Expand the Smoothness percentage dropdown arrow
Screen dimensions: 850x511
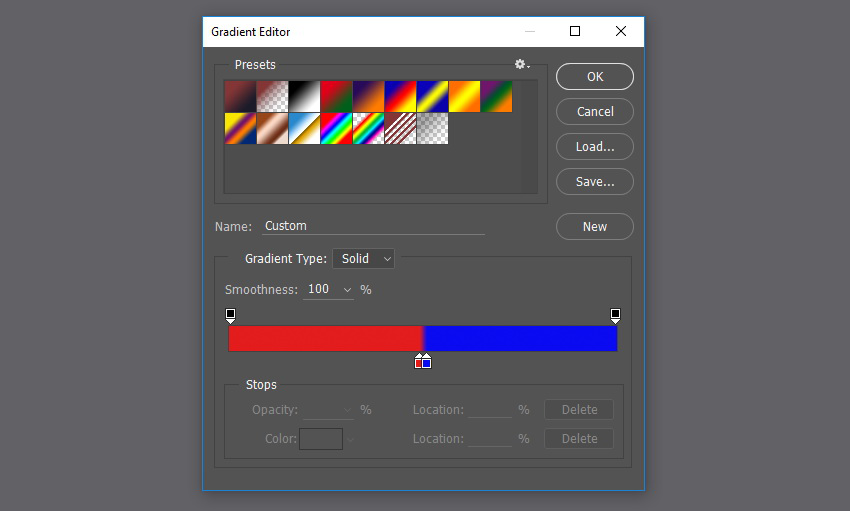point(347,290)
